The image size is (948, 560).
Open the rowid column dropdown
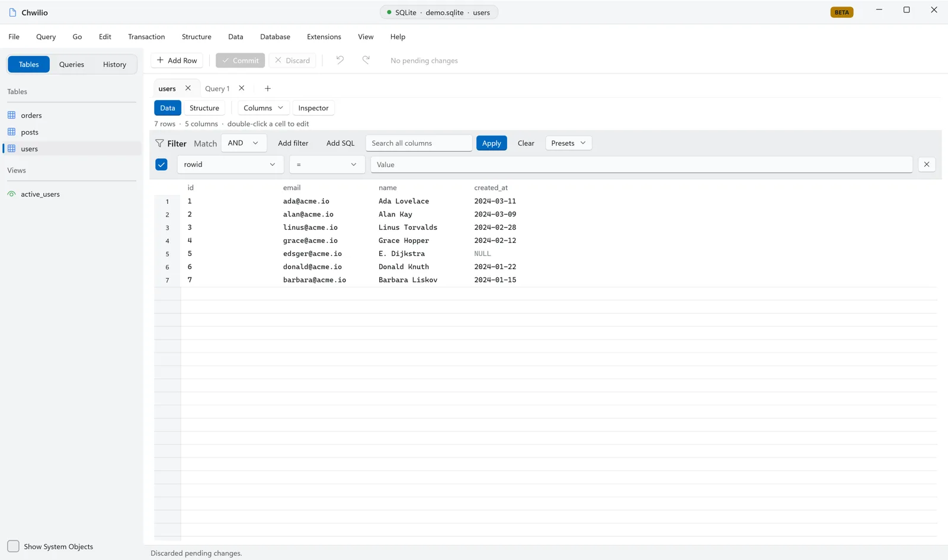[230, 164]
